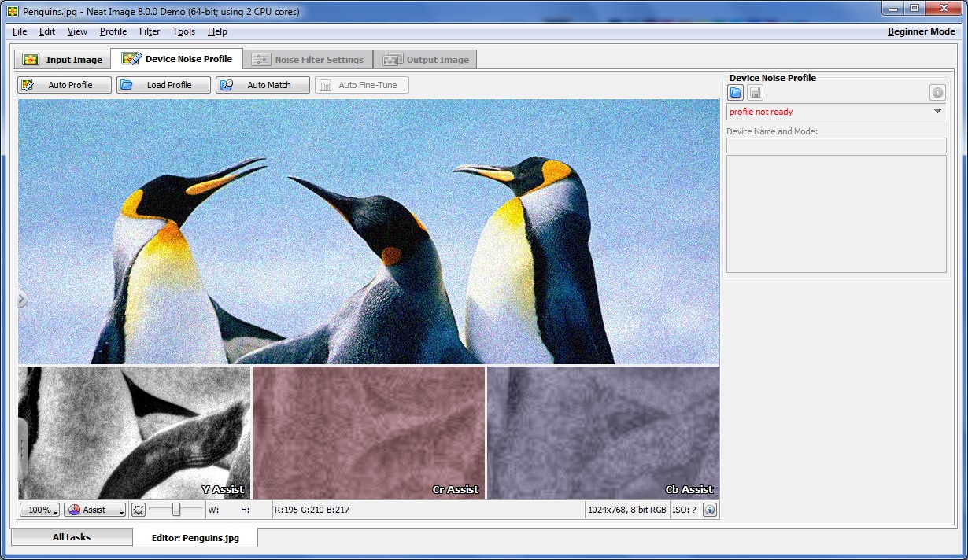Click the Auto Match button

pos(262,85)
